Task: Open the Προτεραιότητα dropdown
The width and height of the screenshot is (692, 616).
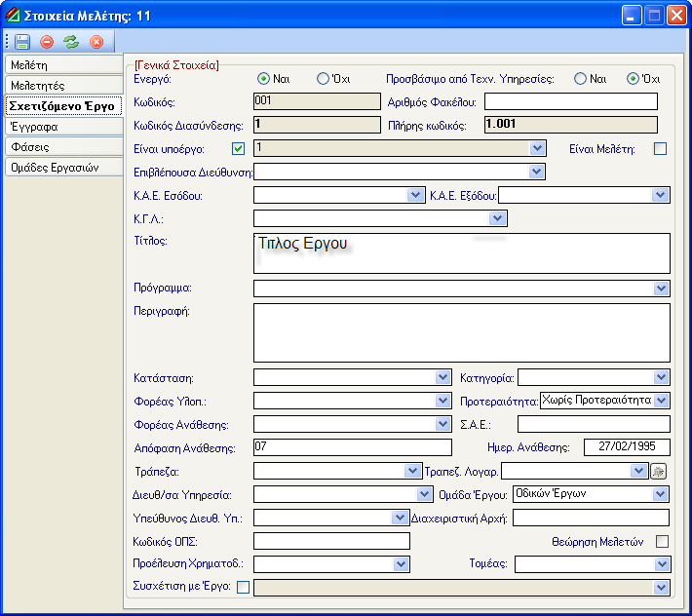Action: point(661,401)
